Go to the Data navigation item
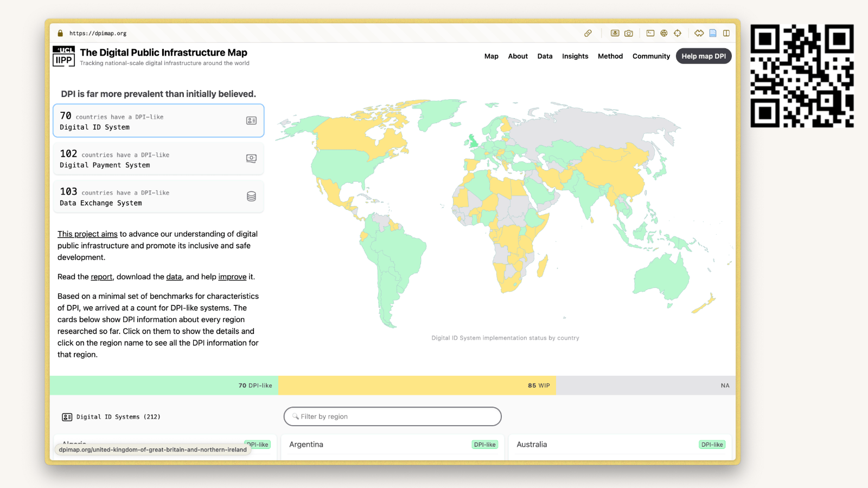The image size is (868, 488). [x=545, y=56]
